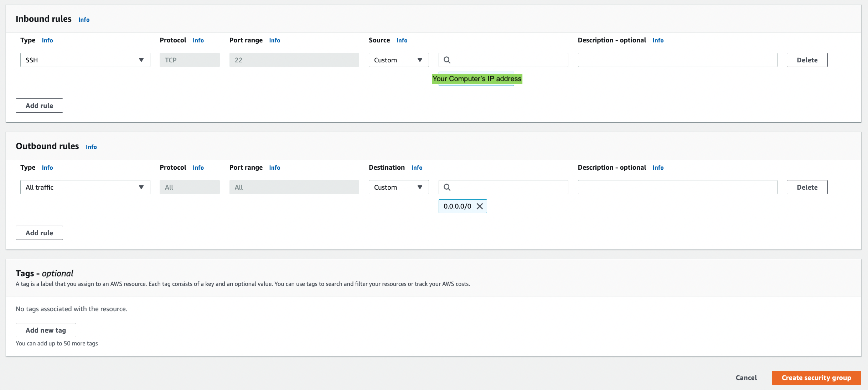
Task: Focus the outbound rule description field
Action: tap(677, 188)
